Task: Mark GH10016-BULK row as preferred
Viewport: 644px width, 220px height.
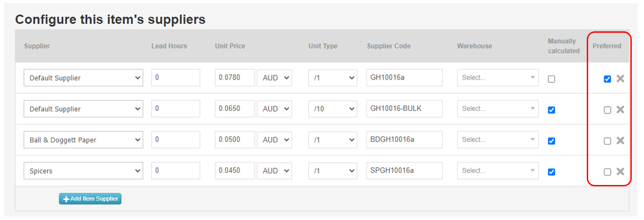Action: [x=607, y=110]
